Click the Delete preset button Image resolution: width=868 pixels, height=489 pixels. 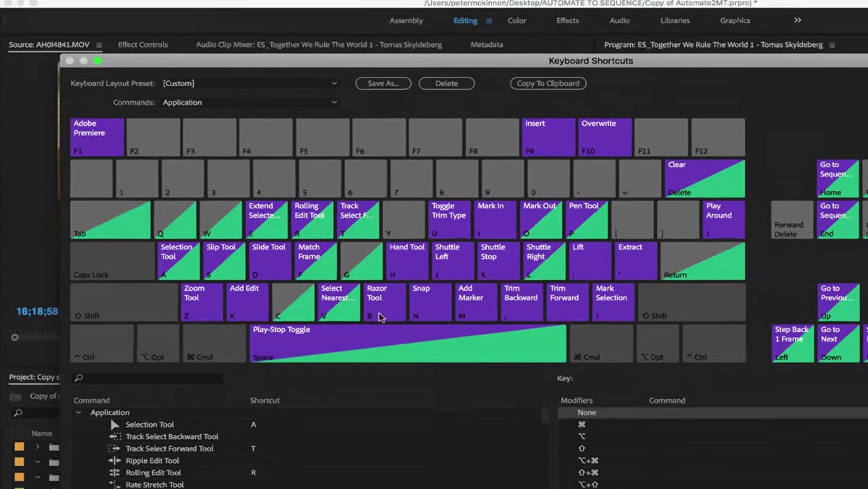pos(446,83)
